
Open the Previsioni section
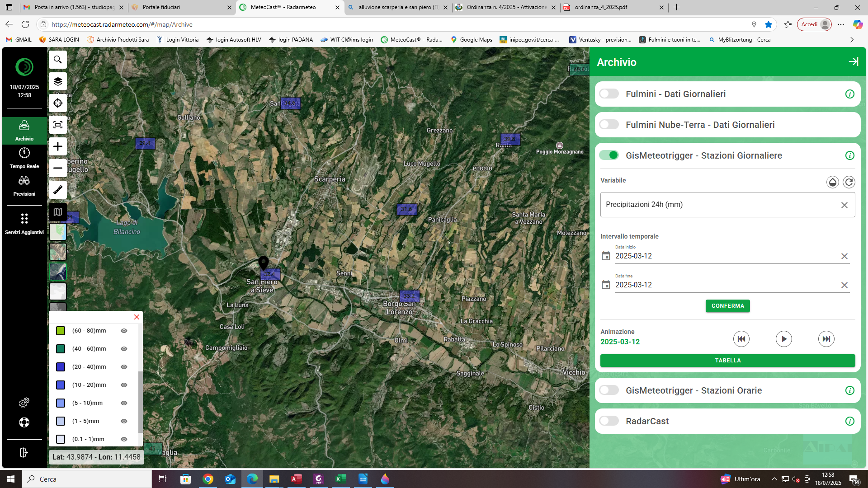[24, 185]
